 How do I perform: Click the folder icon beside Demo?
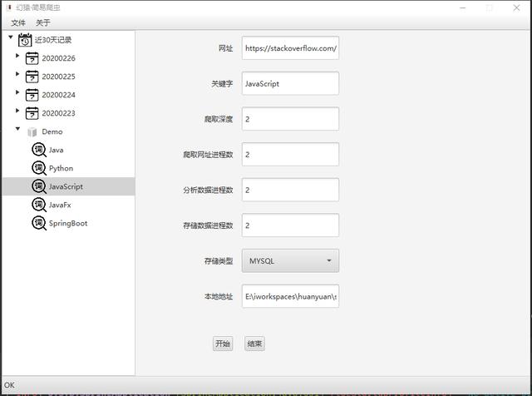coord(32,131)
